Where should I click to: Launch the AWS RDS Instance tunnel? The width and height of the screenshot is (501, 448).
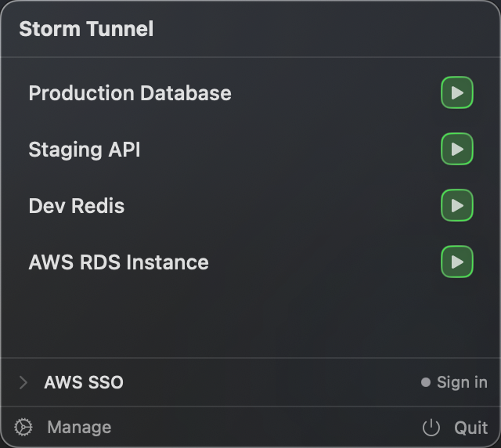[x=457, y=262]
